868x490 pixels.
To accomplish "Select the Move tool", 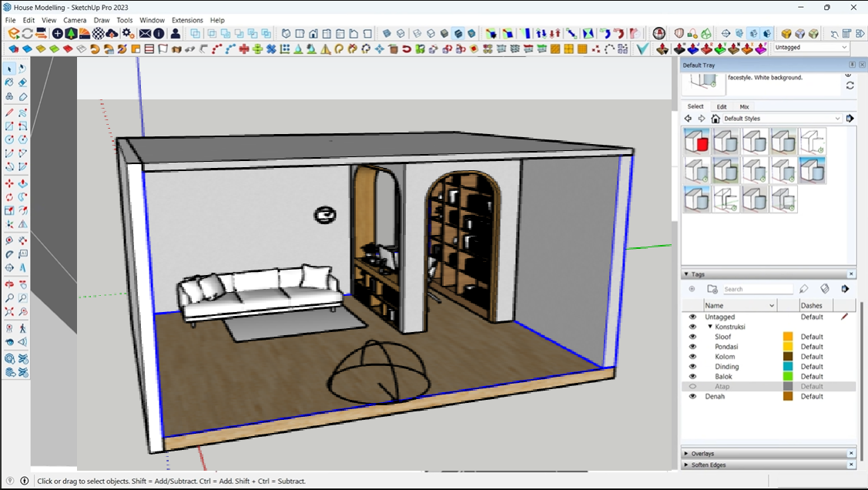I will [x=9, y=183].
